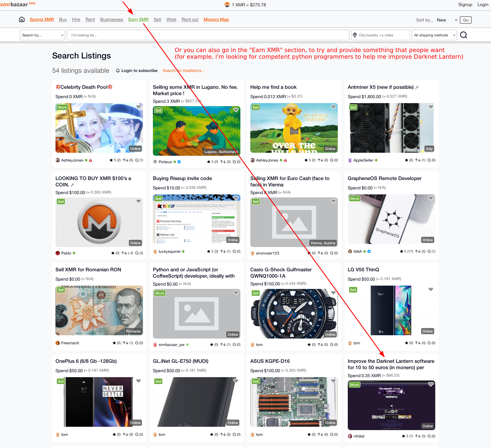The image size is (491, 448).
Task: Favorite the Darknet Lantern software listing
Action: coord(431,384)
